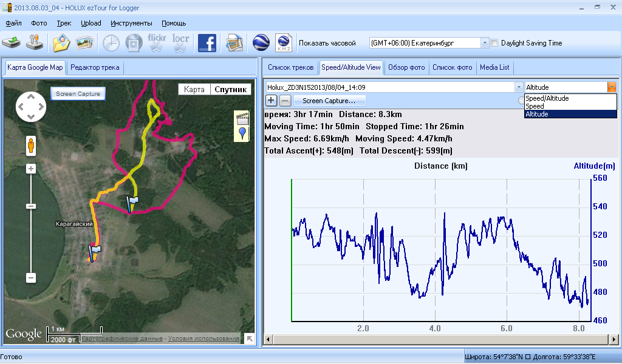This screenshot has width=622, height=364.
Task: Click the Max Speed: 6.69km/h text
Action: coord(307,139)
